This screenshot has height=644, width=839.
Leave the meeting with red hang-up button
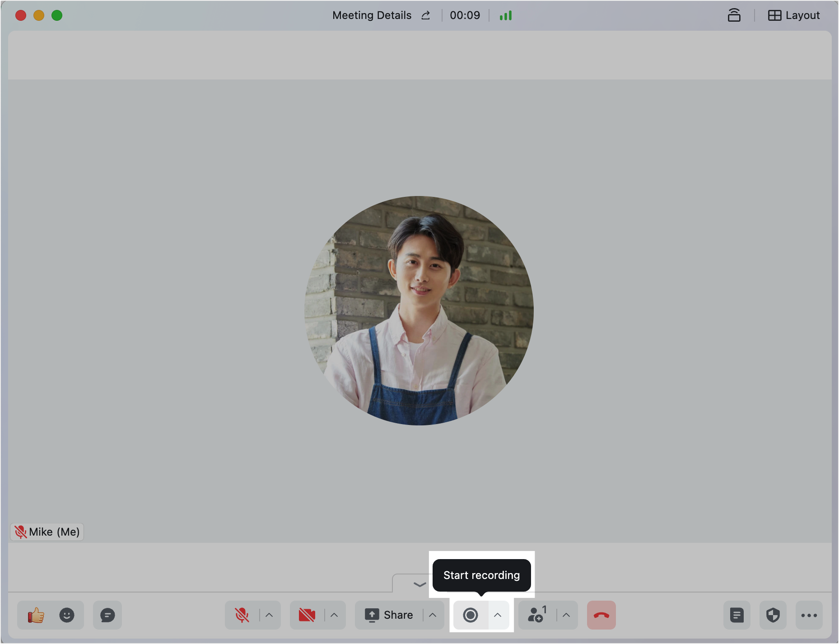click(x=601, y=615)
